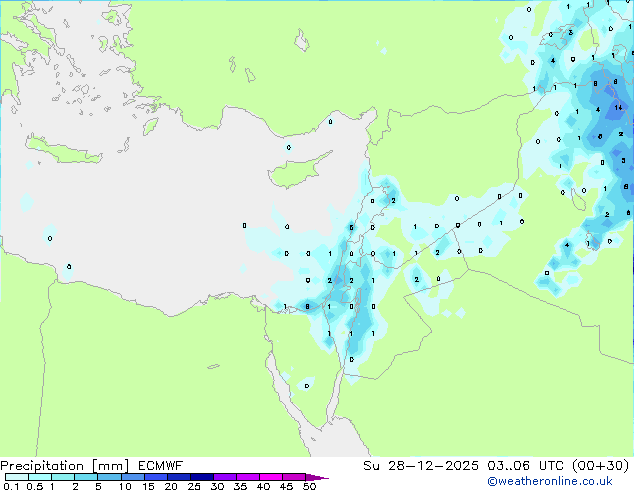This screenshot has height=490, width=634.
Task: Pick the 15–20 mm blue legend swatch
Action: point(155,477)
